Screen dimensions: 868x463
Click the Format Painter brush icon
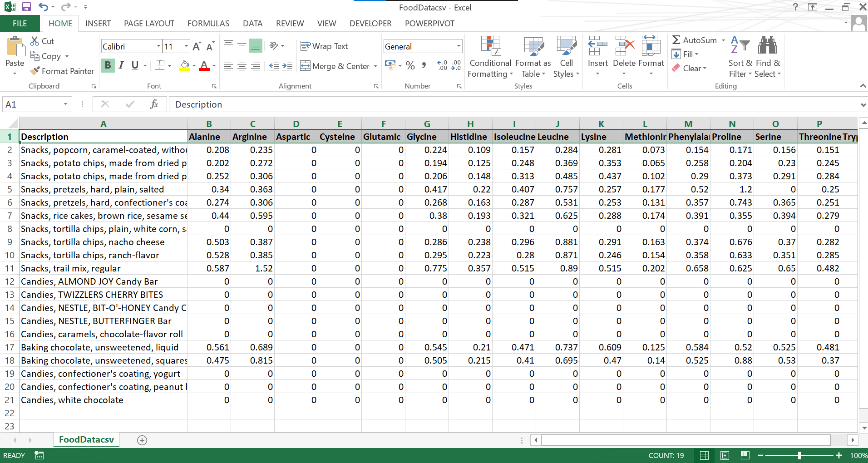click(x=35, y=71)
